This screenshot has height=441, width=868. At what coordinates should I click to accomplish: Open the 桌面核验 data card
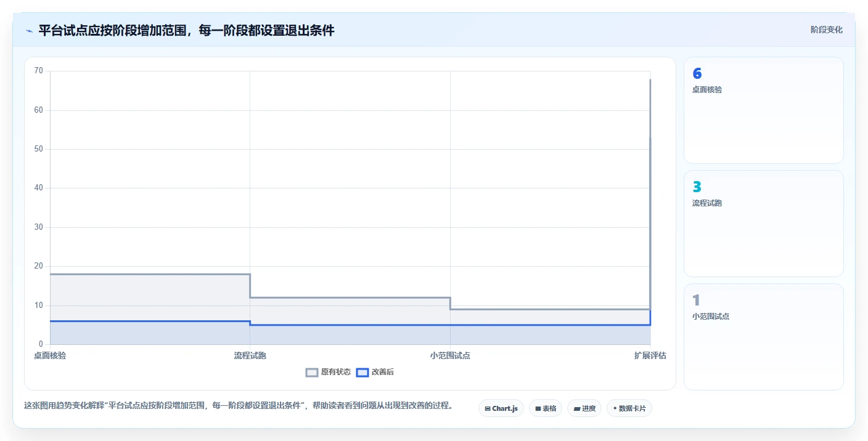764,110
